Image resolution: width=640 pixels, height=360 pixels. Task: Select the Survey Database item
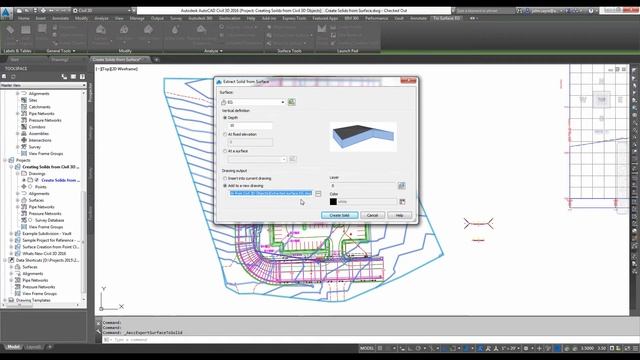tap(49, 220)
